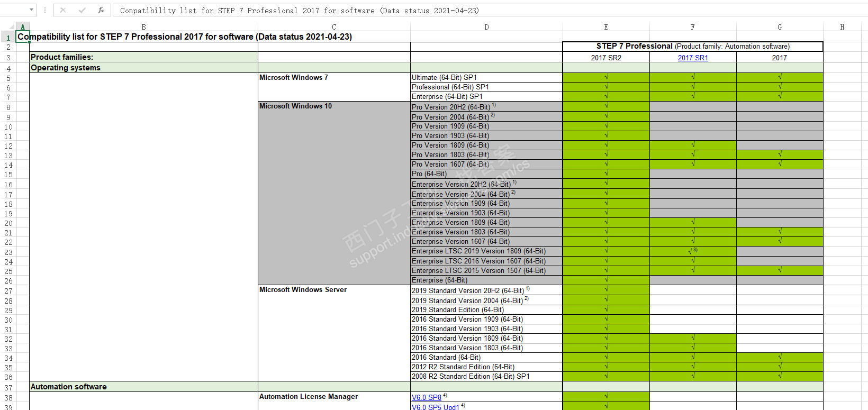
Task: Click the 'Pro (64-Bit)' cell
Action: click(486, 174)
